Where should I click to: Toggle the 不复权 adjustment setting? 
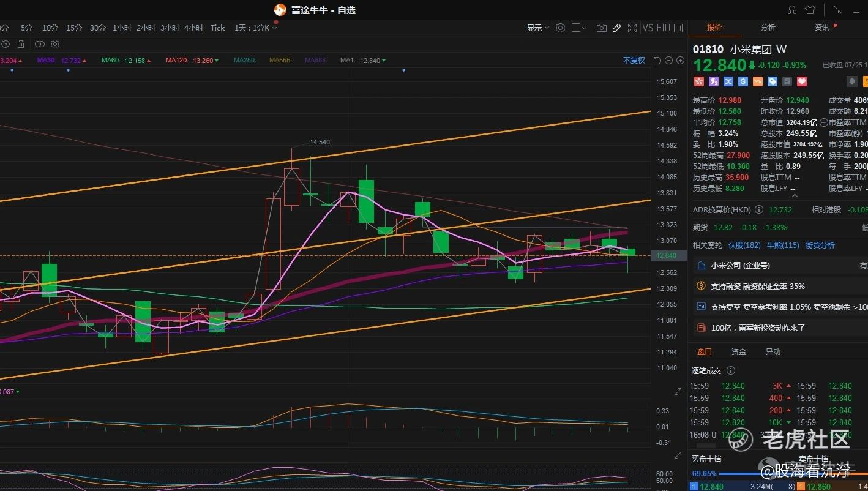(634, 61)
